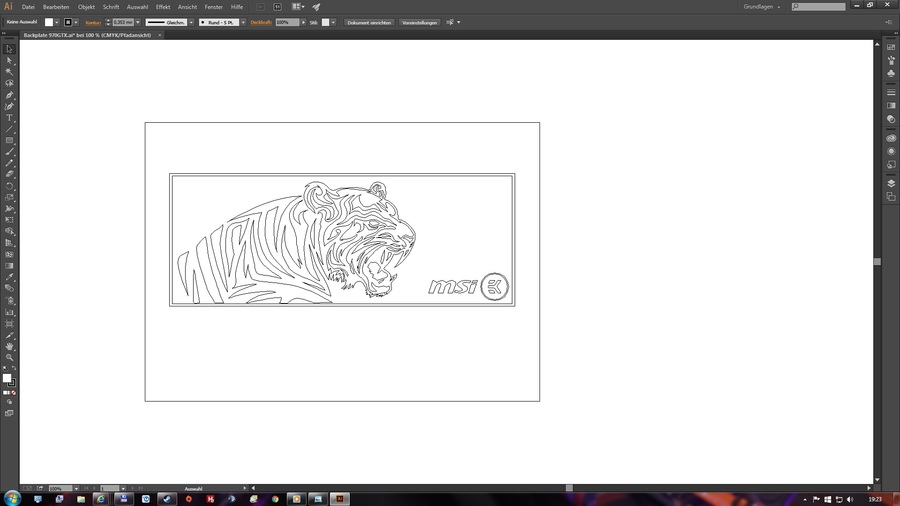This screenshot has width=900, height=506.
Task: Open Internet Explorer from the taskbar
Action: [100, 499]
